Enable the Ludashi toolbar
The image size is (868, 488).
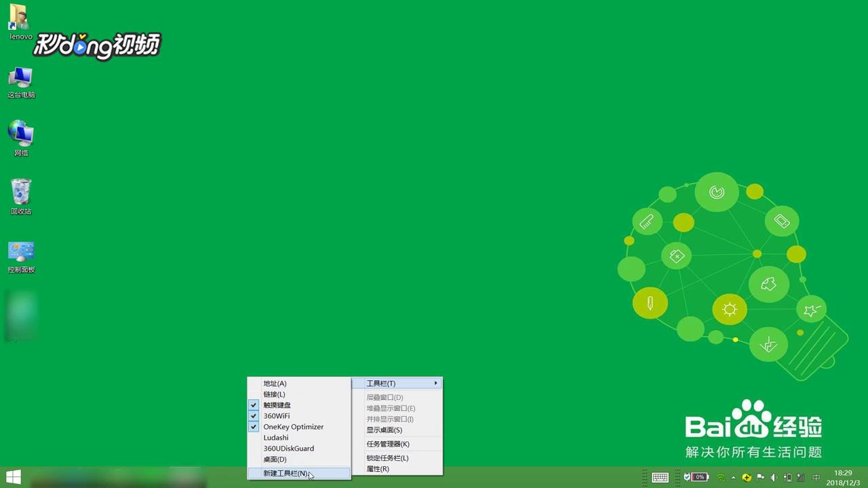[x=299, y=438]
